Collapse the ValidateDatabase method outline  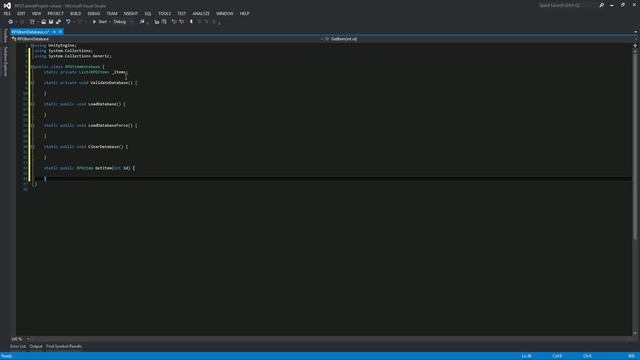32,83
